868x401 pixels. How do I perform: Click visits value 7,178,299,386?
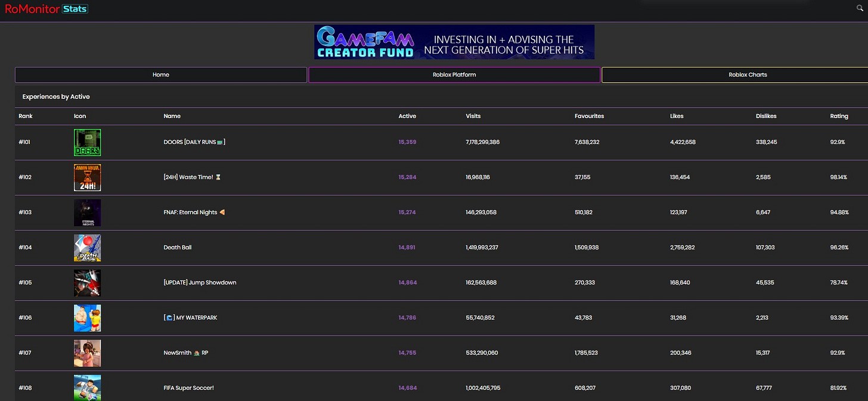[x=483, y=142]
